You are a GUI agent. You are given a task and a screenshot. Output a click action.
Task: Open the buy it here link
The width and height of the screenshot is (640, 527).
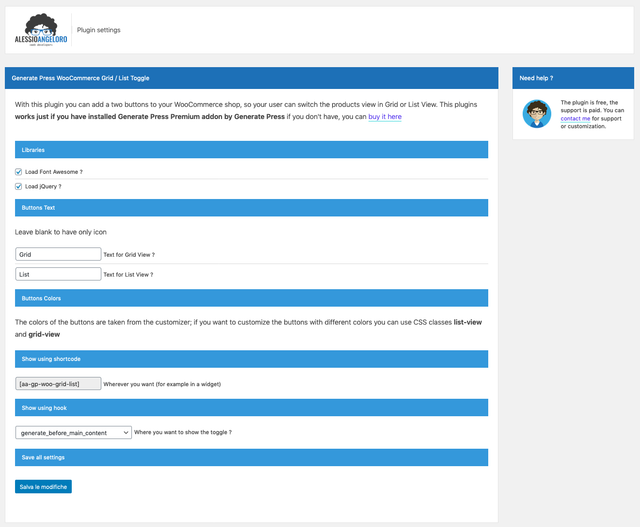coord(385,117)
